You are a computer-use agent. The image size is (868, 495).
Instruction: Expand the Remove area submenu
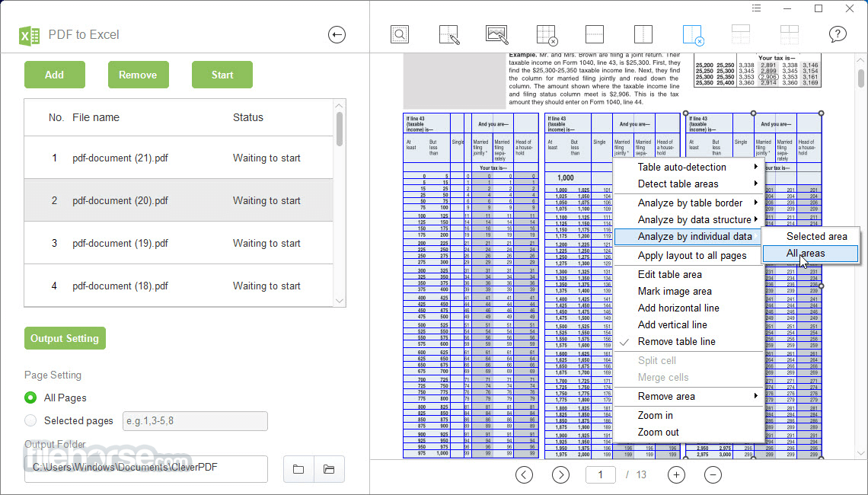pyautogui.click(x=688, y=397)
